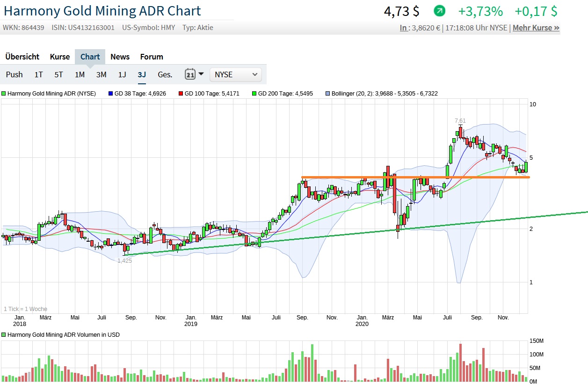The height and width of the screenshot is (385, 588).
Task: Open the calendar date picker icon
Action: pos(190,74)
